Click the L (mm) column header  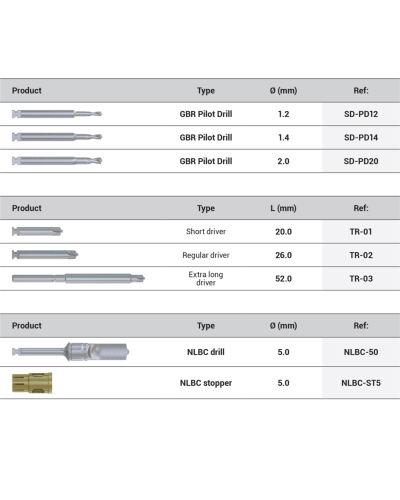(283, 208)
